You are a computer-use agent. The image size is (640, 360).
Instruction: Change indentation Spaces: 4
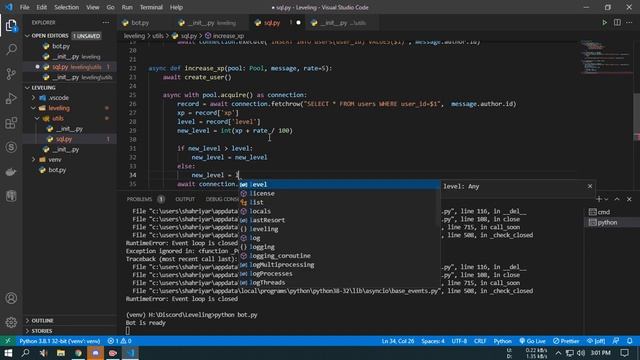tap(433, 341)
